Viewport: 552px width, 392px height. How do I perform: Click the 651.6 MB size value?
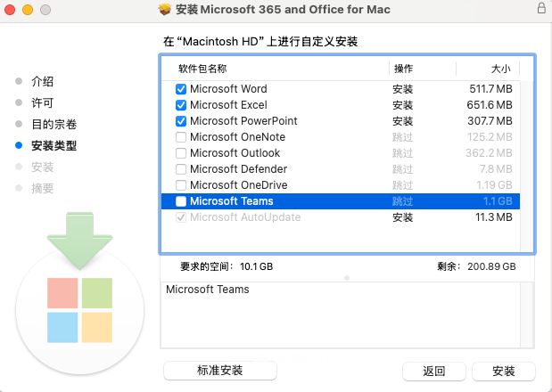[x=490, y=105]
